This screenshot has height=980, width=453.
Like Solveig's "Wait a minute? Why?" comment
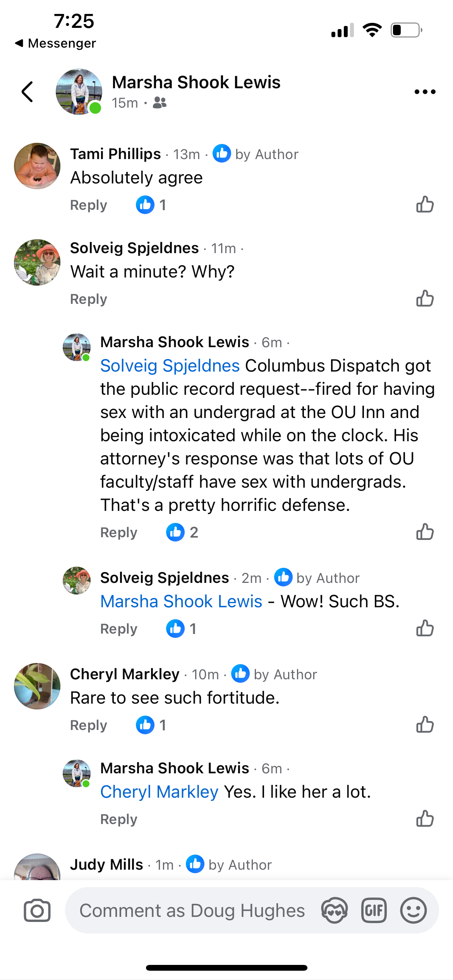[x=425, y=298]
